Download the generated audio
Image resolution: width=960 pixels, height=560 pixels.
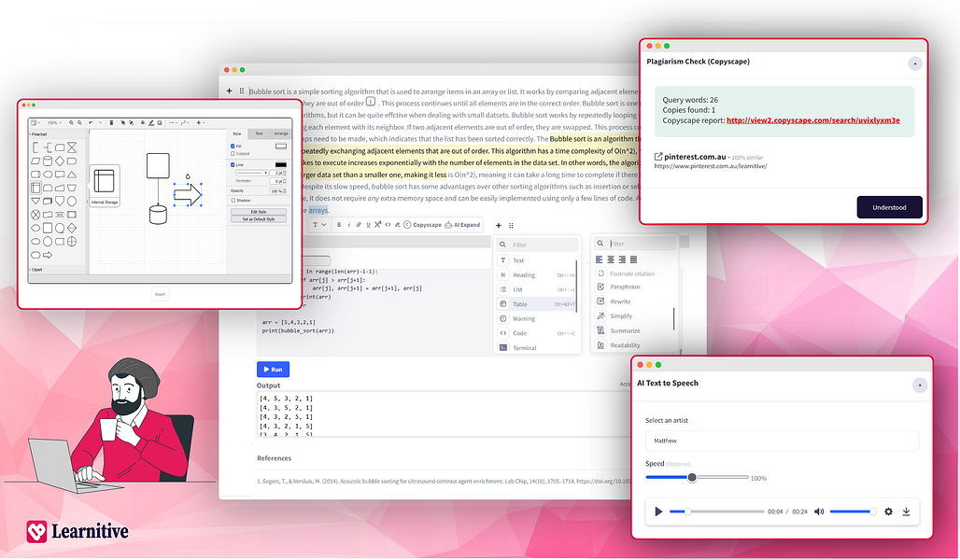click(x=906, y=511)
